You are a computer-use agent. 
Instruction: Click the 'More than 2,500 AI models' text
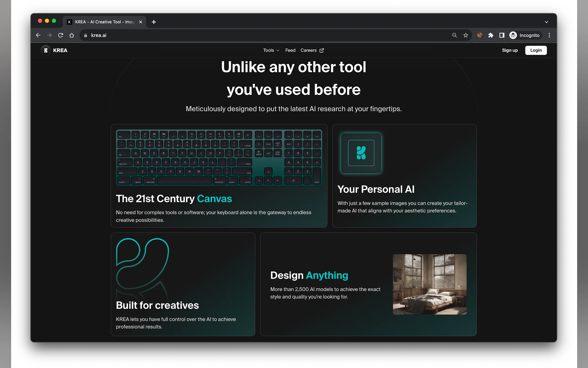click(x=325, y=293)
